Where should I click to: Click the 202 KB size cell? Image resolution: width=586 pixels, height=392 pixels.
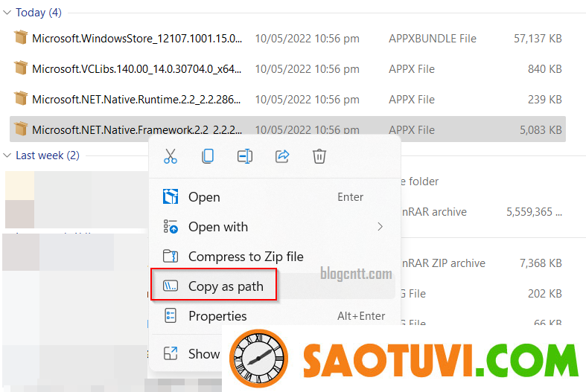tap(545, 294)
